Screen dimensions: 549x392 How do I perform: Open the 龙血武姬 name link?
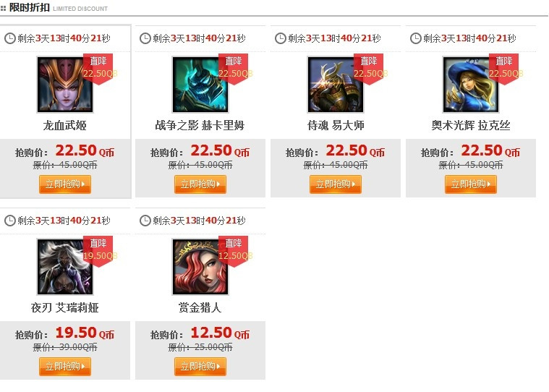[x=65, y=125]
